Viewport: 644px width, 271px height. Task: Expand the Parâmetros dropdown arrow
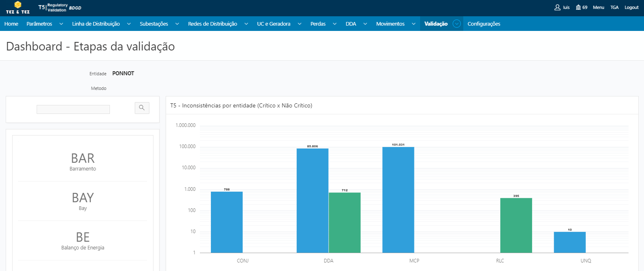(61, 24)
